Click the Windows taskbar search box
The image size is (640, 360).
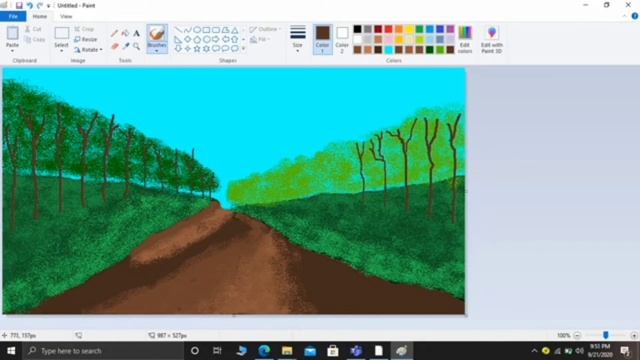coord(103,351)
